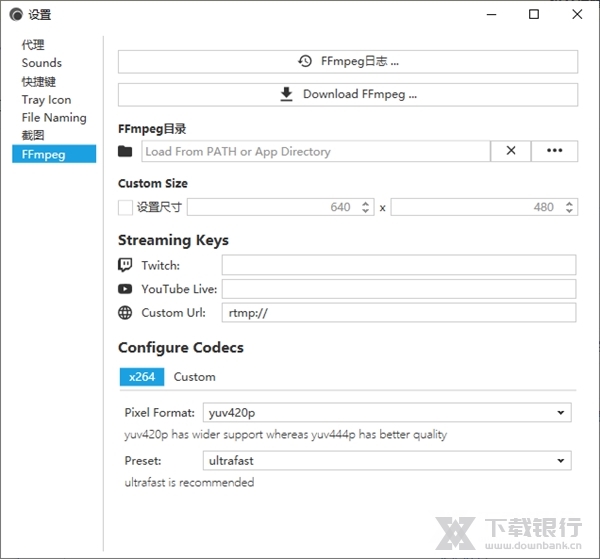The image size is (600, 559).
Task: Click the YouTube Live icon
Action: point(125,289)
